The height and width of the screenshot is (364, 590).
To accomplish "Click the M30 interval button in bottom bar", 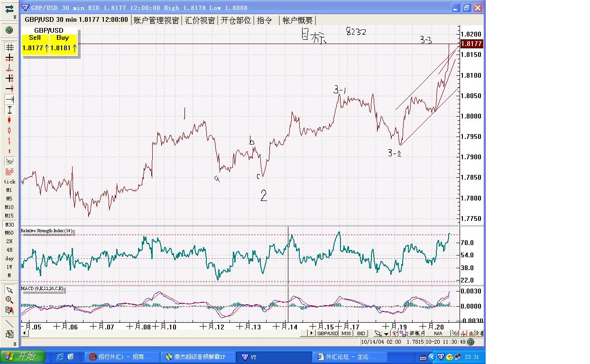I will pos(346,333).
